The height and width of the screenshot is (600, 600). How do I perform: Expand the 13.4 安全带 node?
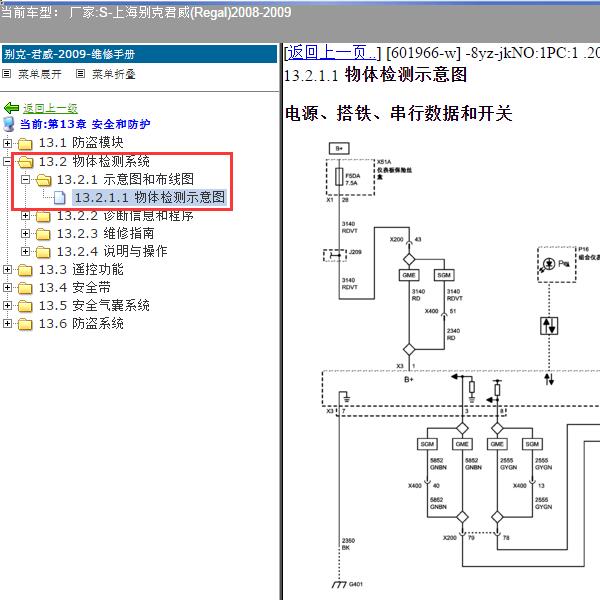(7, 287)
